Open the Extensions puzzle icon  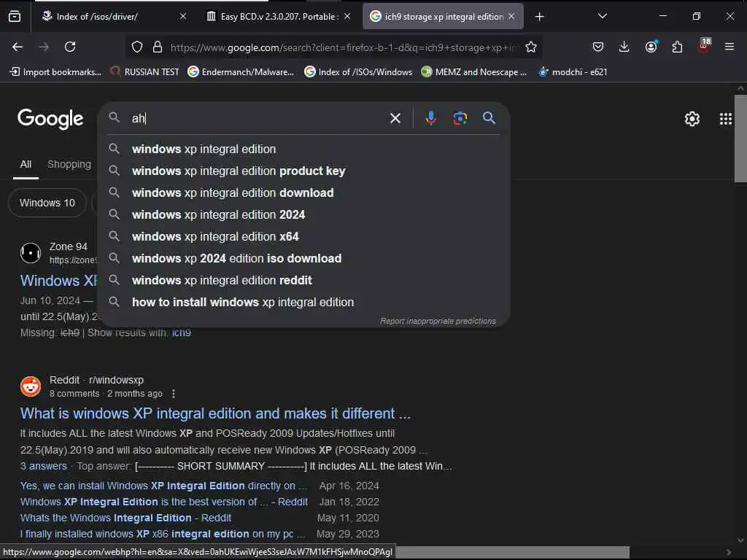tap(677, 47)
